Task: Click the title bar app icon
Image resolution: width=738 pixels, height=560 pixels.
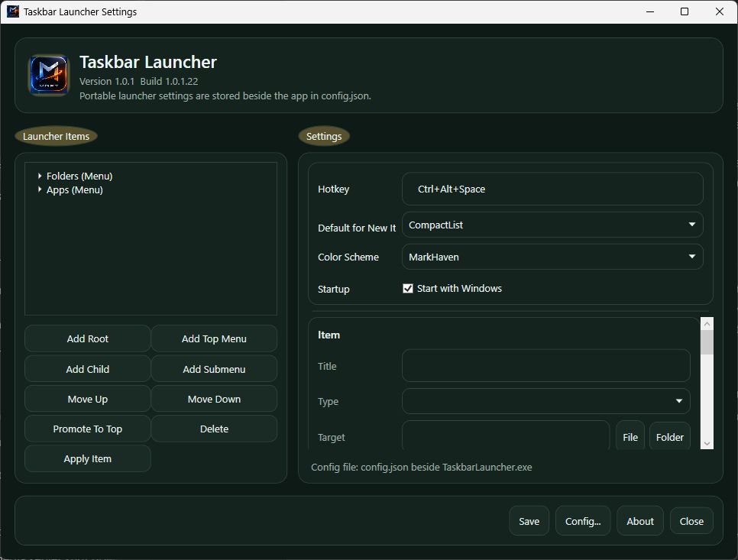Action: (13, 11)
